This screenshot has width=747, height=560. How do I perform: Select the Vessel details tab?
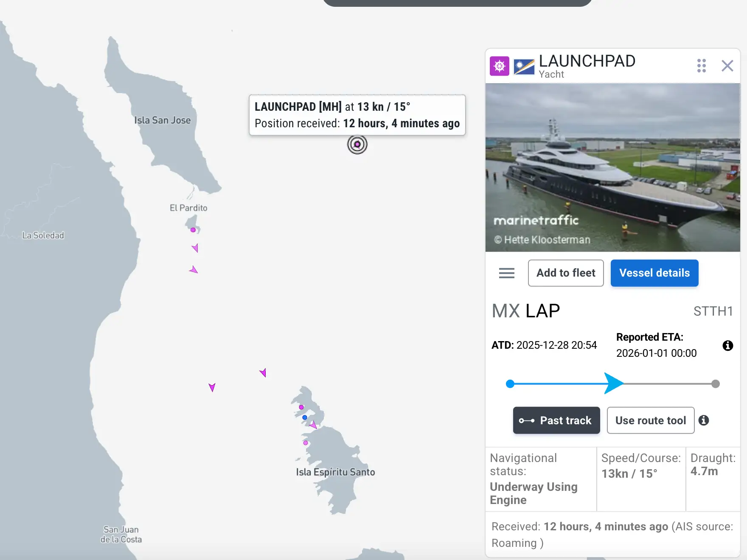tap(654, 273)
